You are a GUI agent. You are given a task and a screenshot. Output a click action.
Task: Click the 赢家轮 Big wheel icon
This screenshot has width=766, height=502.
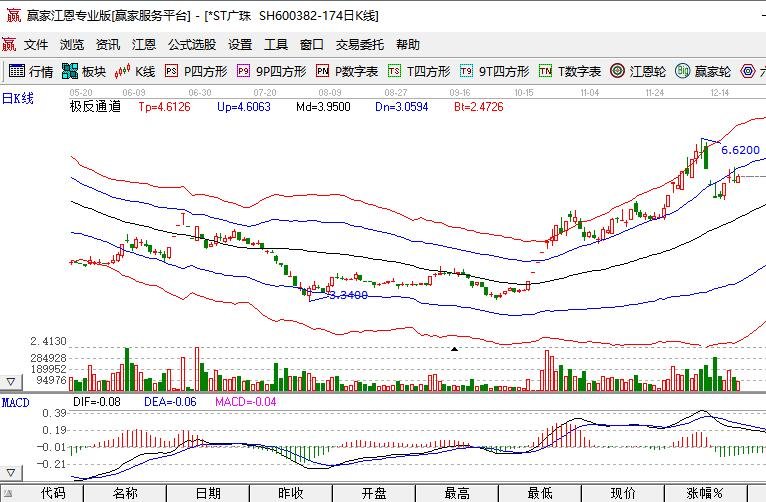(x=682, y=71)
